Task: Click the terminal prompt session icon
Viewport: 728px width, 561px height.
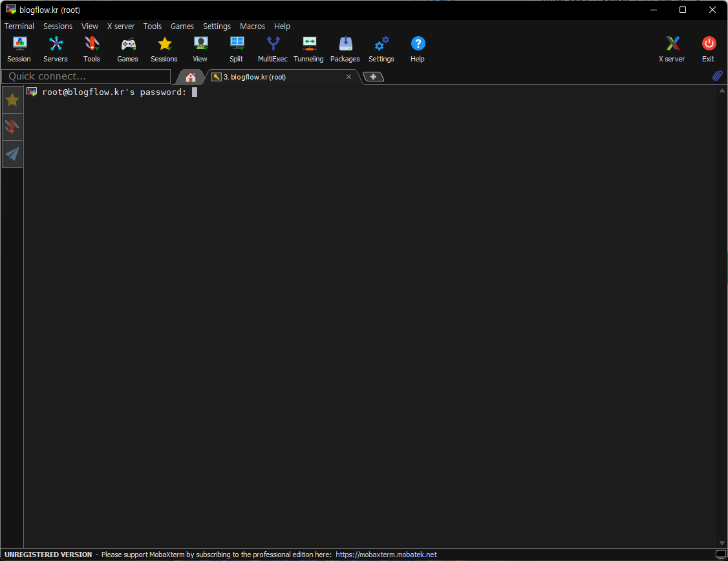Action: click(x=32, y=92)
